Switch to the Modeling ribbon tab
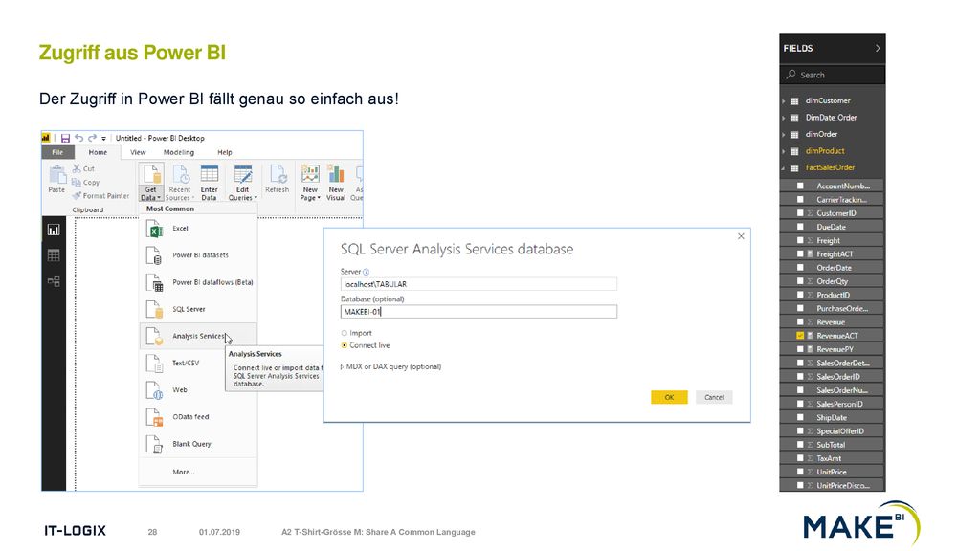 (x=179, y=152)
